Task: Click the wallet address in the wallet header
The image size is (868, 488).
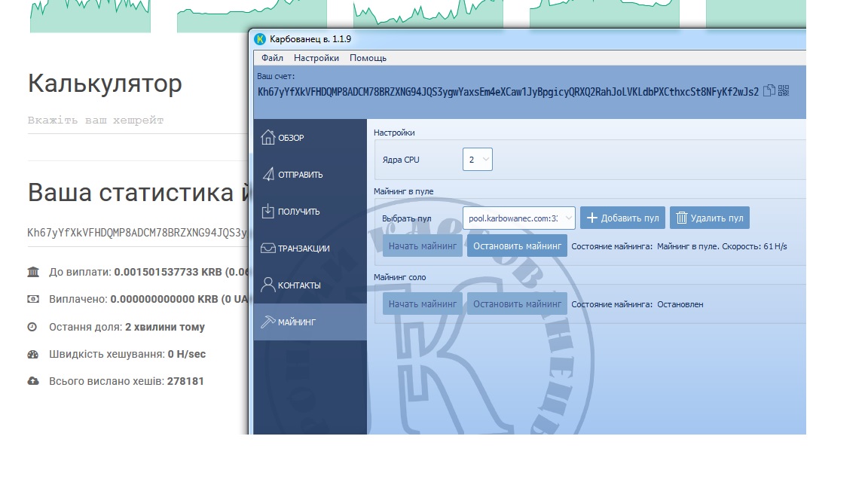Action: 508,92
